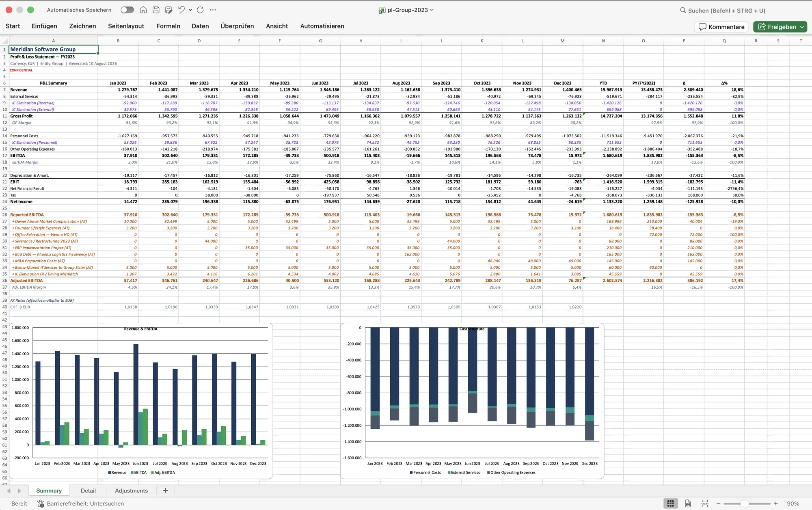Screen dimensions: 812x510
Task: Select the Adjusted EBITDA row label
Action: 54,281
